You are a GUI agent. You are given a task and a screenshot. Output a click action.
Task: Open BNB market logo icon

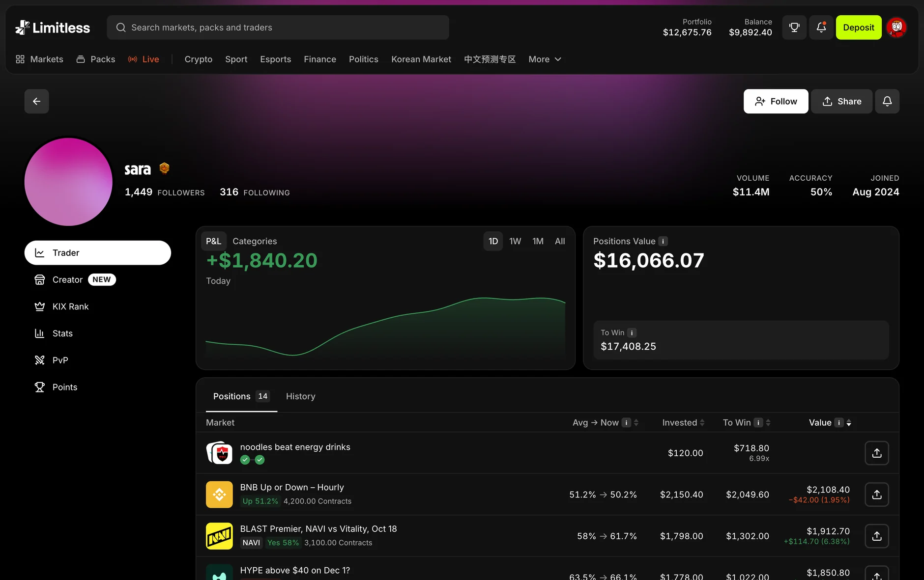(219, 495)
